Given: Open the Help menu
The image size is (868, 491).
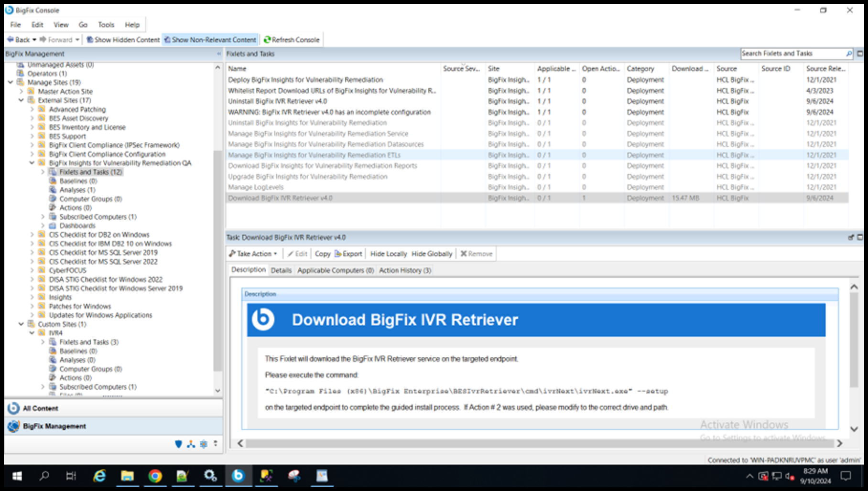Looking at the screenshot, I should pyautogui.click(x=132, y=25).
